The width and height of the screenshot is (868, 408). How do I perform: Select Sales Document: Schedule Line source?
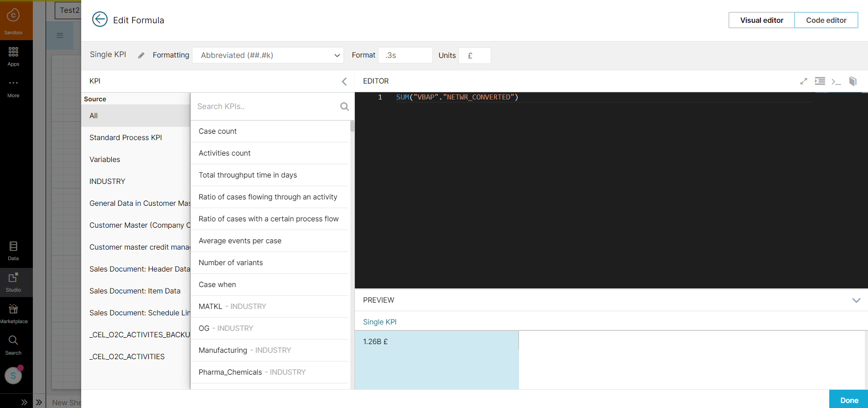point(136,313)
